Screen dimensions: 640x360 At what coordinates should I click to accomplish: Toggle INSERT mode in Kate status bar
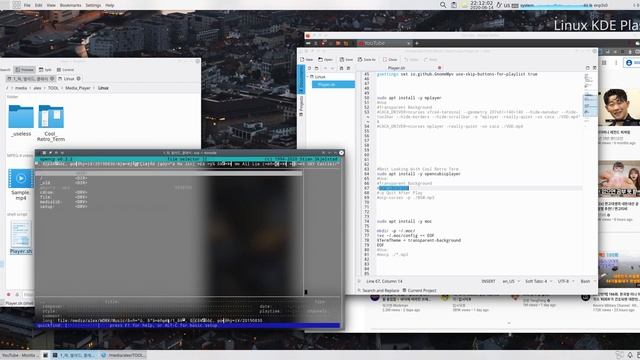click(x=488, y=281)
